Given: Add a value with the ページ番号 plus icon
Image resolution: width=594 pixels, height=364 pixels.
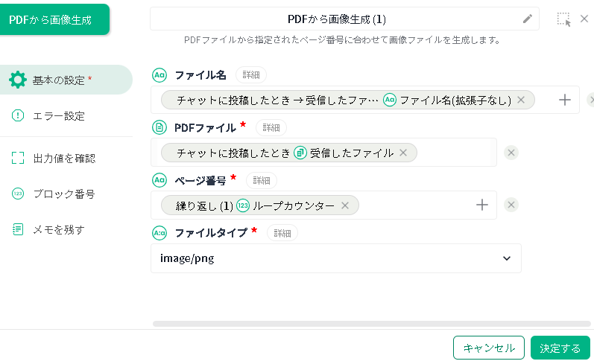Looking at the screenshot, I should click(482, 205).
